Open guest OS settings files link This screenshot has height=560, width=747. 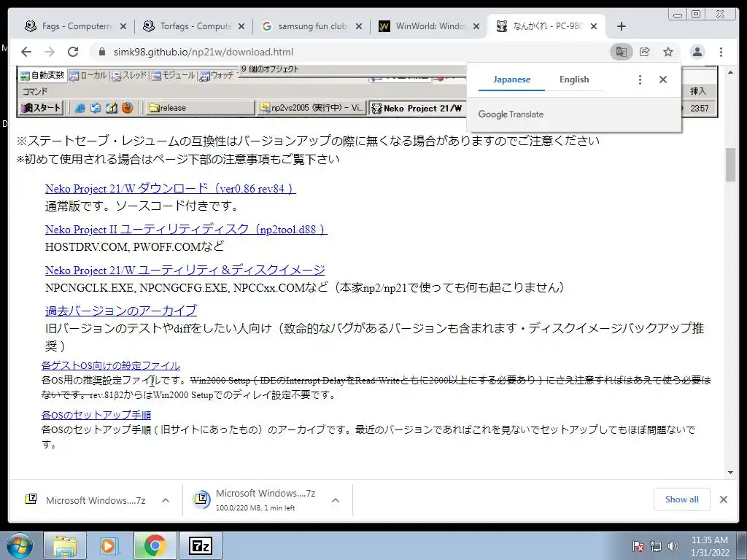pos(111,366)
